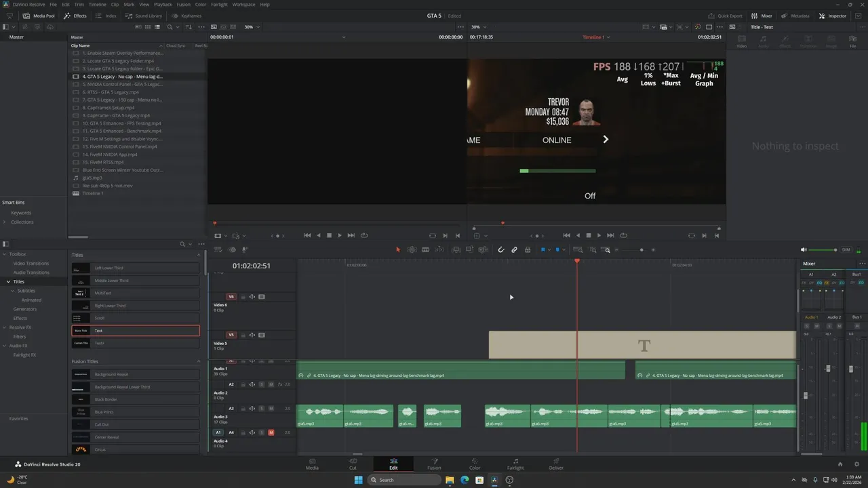
Task: Show the Keyframes editor
Action: click(x=186, y=16)
